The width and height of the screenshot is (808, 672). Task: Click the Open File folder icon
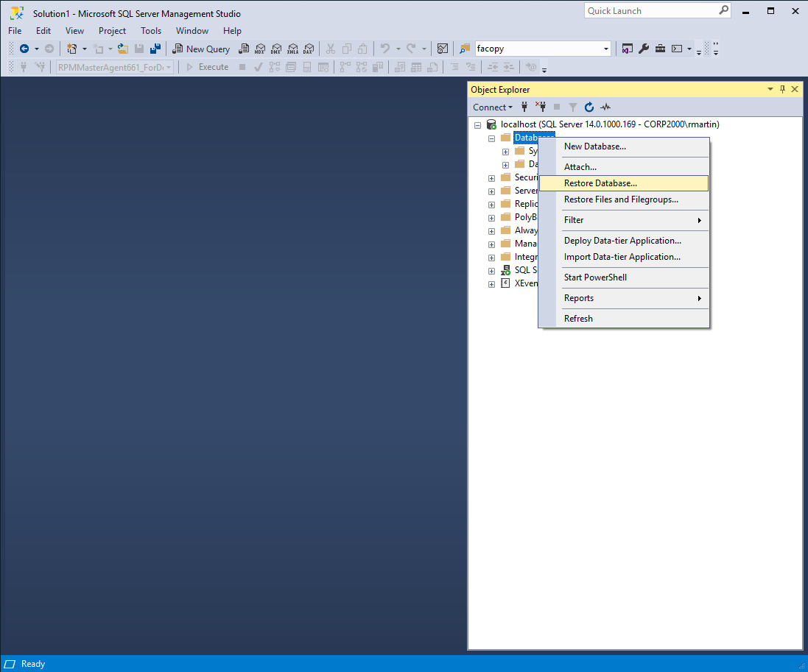click(123, 49)
